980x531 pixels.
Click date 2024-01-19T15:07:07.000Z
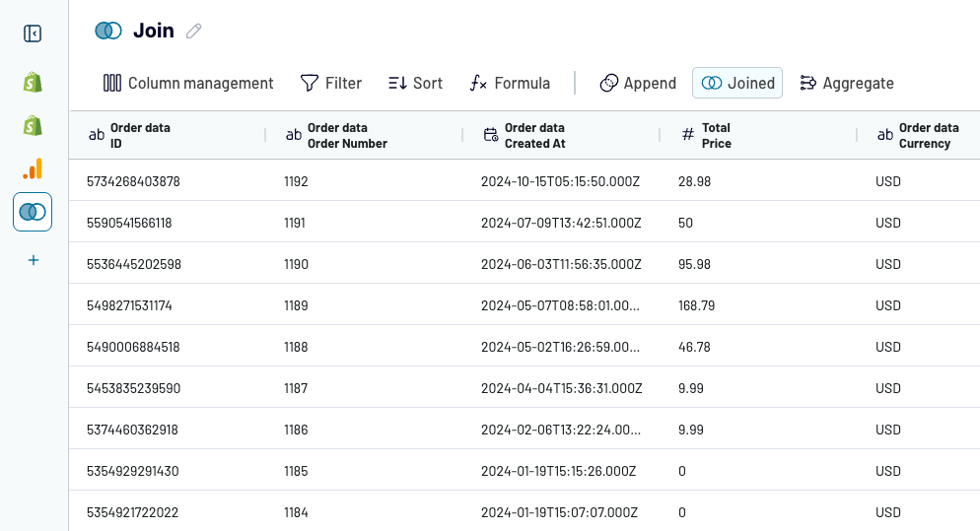coord(559,512)
